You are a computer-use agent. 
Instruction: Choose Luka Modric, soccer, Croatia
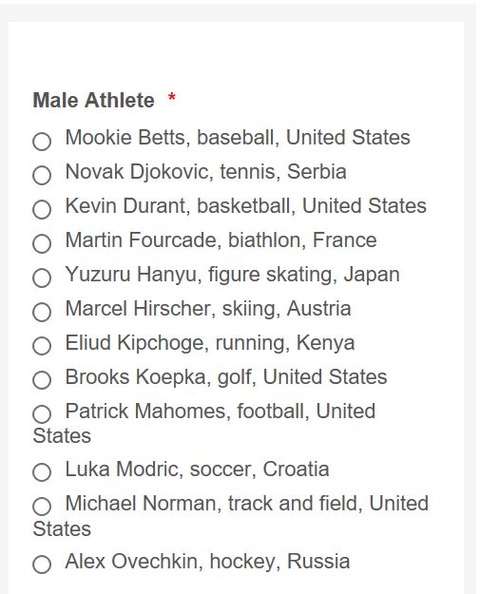point(42,472)
